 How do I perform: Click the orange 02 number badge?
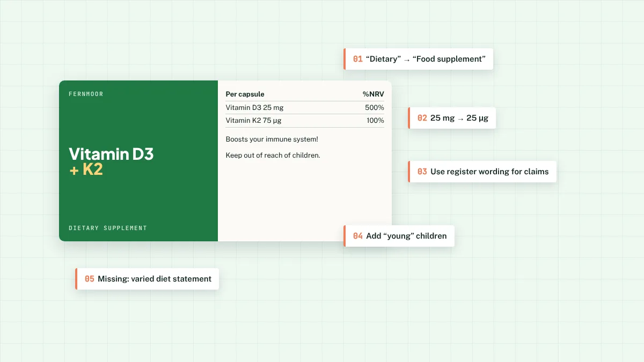(422, 118)
